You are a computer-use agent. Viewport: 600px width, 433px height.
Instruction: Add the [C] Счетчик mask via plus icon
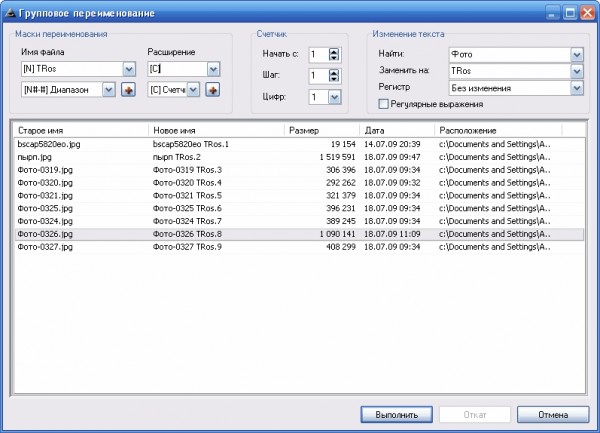click(213, 90)
